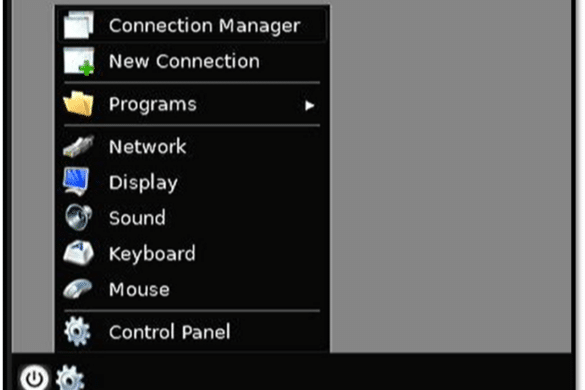Open the Network settings entry
Image resolution: width=585 pixels, height=390 pixels.
[x=192, y=146]
